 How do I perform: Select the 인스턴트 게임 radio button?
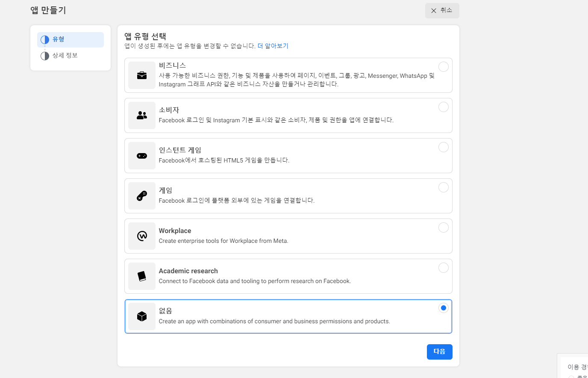[x=444, y=147]
